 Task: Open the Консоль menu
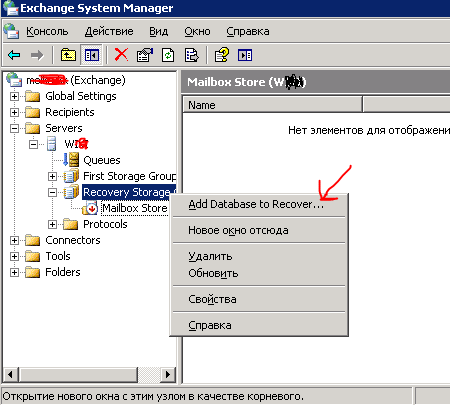click(47, 31)
